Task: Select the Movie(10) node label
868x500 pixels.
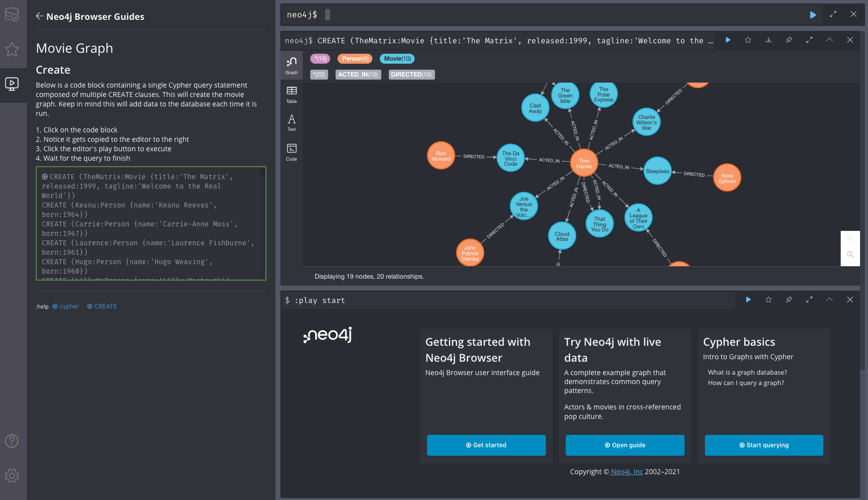Action: pos(397,59)
